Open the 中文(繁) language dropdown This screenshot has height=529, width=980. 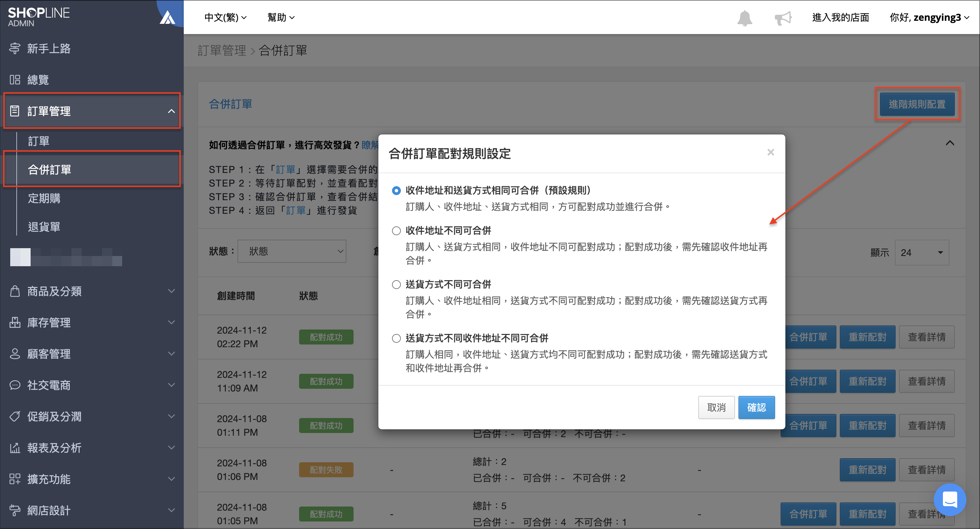tap(226, 17)
